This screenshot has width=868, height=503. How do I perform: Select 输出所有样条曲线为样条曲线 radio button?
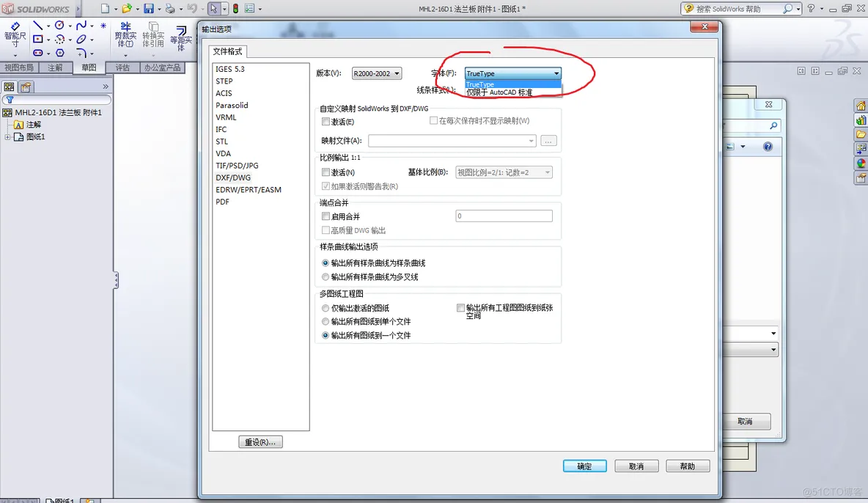(x=325, y=263)
